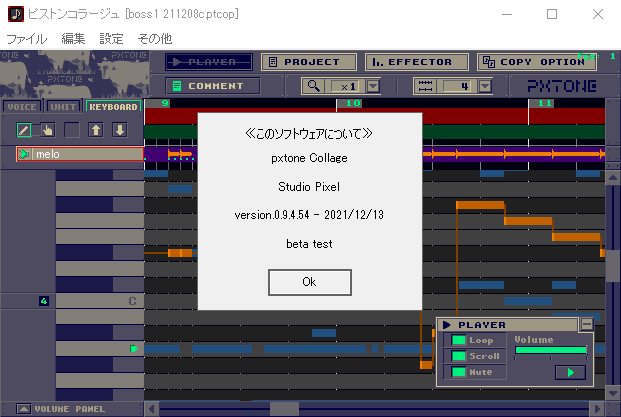Open the COMMENT editor
Viewport: 621px width, 417px height.
coord(213,86)
